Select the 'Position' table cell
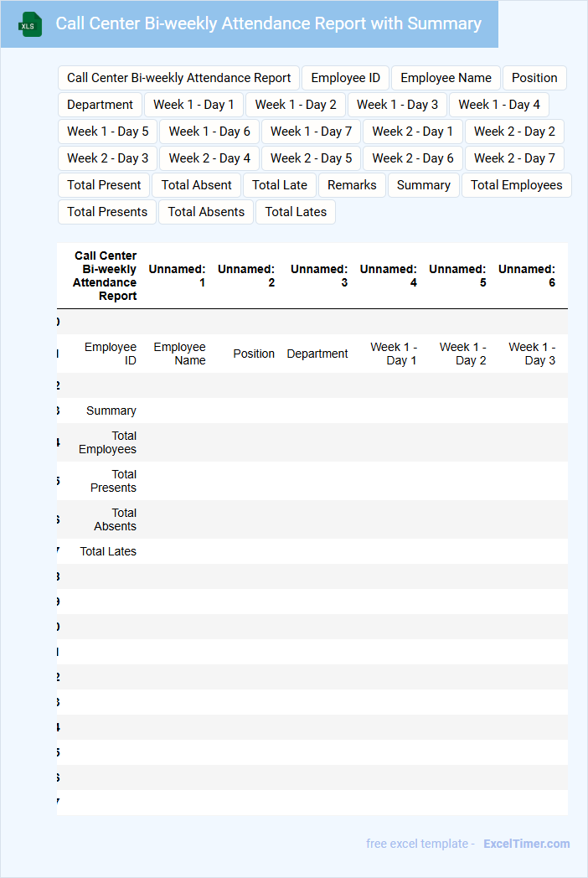The height and width of the screenshot is (878, 588). pos(246,354)
